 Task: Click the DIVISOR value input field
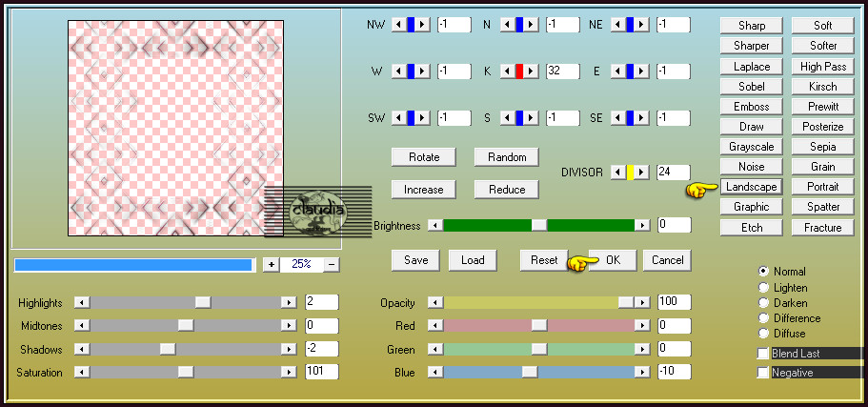tap(673, 173)
